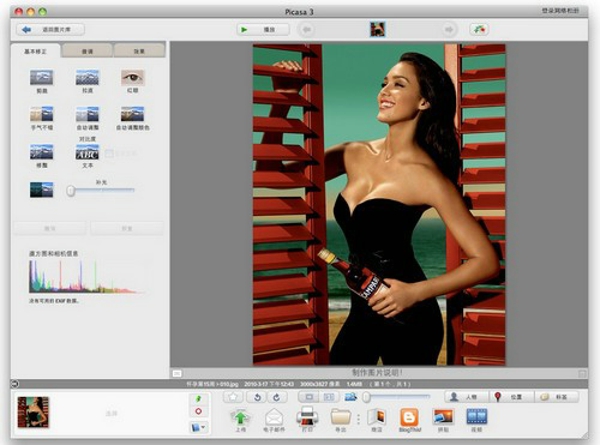The height and width of the screenshot is (445, 600).
Task: Toggle the star rating on the photo
Action: pos(233,397)
